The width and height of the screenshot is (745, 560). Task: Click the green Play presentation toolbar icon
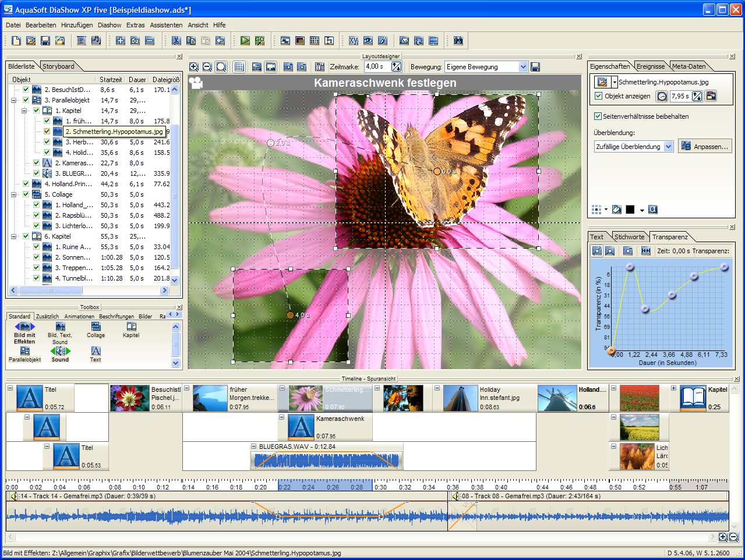(245, 41)
